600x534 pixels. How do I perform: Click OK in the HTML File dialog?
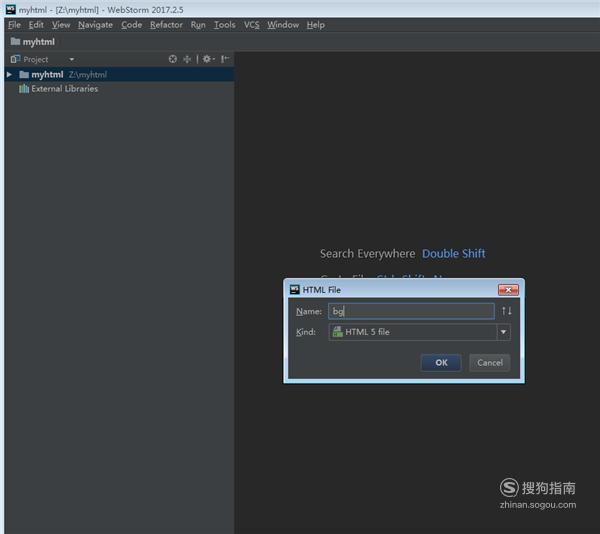point(441,363)
